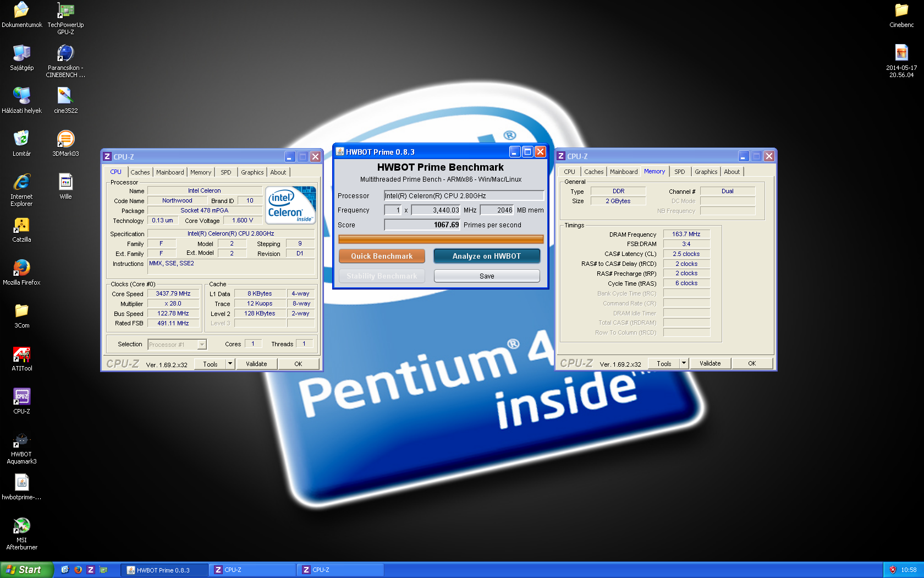The width and height of the screenshot is (924, 578).
Task: Launch CPU-Z desktop shortcut
Action: pos(21,401)
